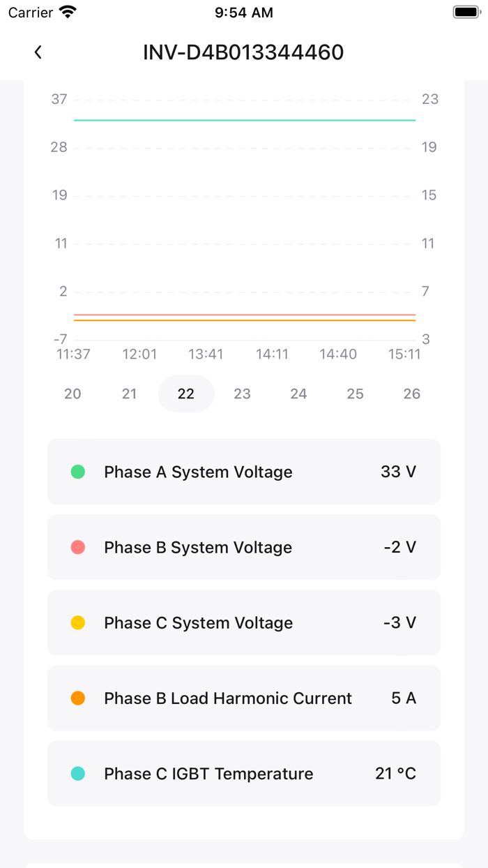
Task: Tap the red Phase B System Voltage dot
Action: pyautogui.click(x=77, y=547)
